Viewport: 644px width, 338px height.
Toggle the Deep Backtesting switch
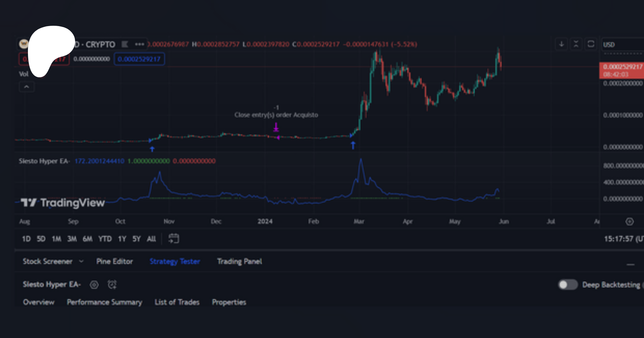point(568,285)
